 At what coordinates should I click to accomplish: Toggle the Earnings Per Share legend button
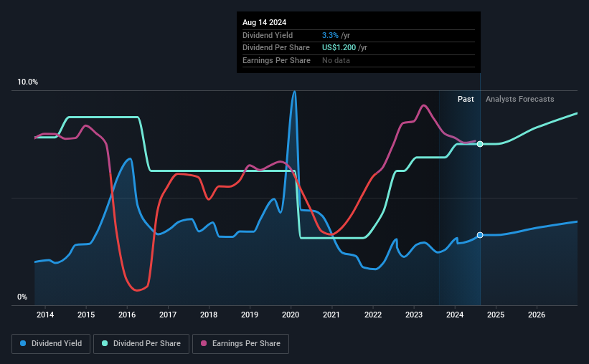[x=240, y=344]
